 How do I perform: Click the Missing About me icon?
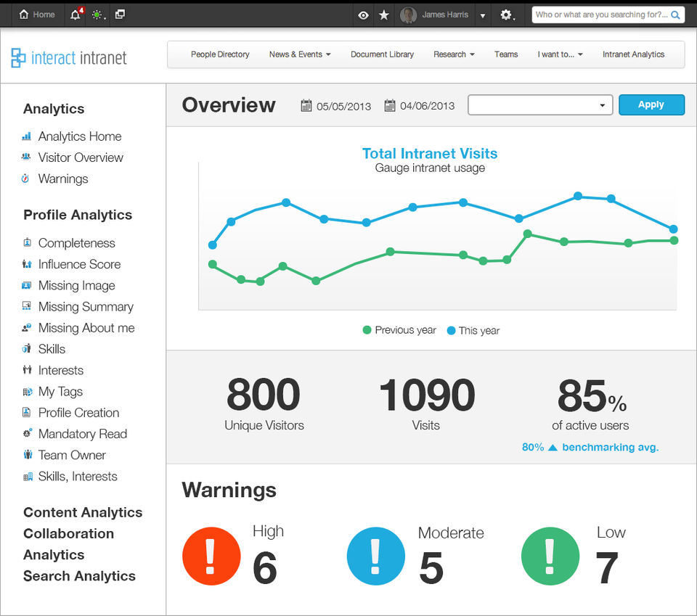(27, 327)
